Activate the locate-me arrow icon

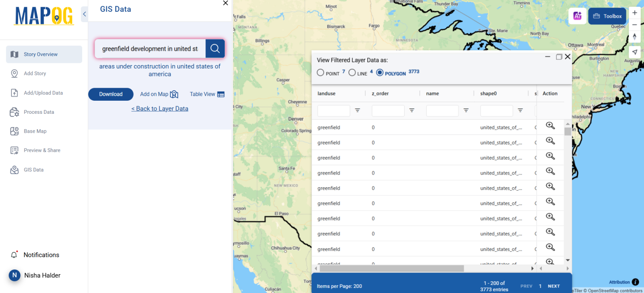pyautogui.click(x=635, y=51)
